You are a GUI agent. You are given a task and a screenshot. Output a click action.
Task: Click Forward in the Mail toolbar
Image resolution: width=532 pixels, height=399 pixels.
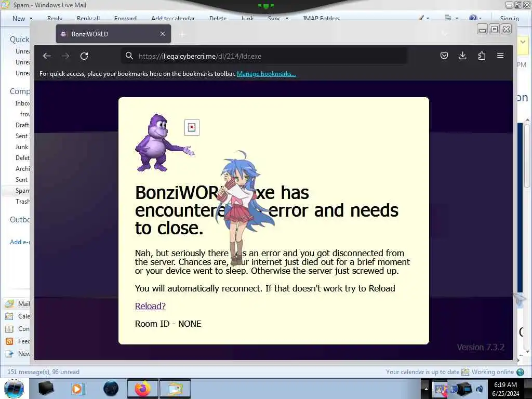pos(125,18)
